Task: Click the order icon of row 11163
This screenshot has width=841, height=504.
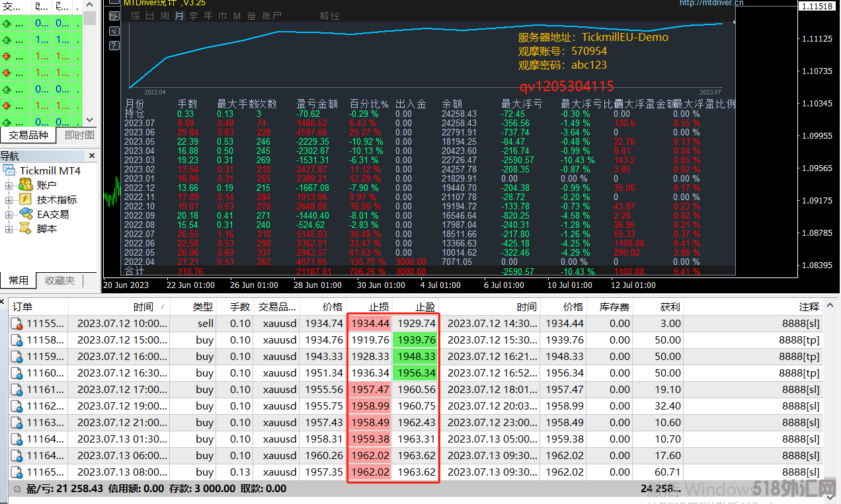Action: coord(18,423)
